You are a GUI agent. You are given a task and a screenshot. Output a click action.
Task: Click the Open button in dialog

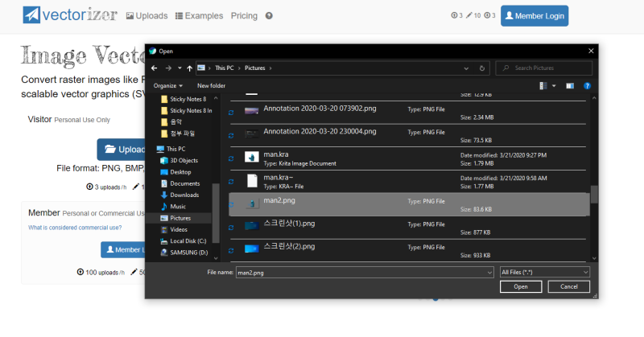521,287
